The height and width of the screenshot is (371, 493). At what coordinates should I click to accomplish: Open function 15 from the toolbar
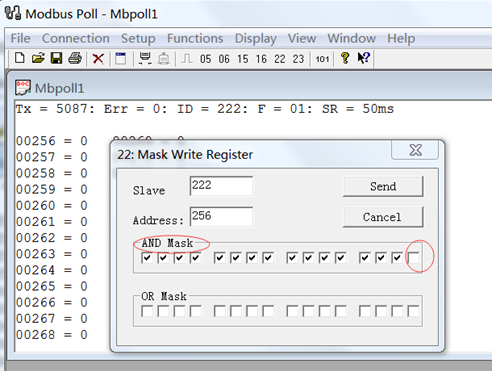[x=243, y=59]
